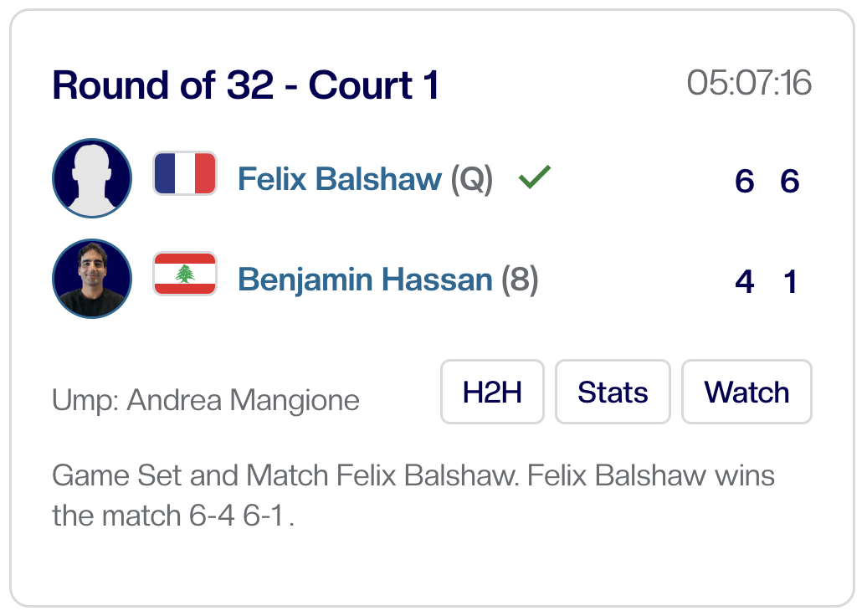Screen dimensions: 867x616
Task: Click the Round of 32 - Court 1 heading
Action: 245,85
